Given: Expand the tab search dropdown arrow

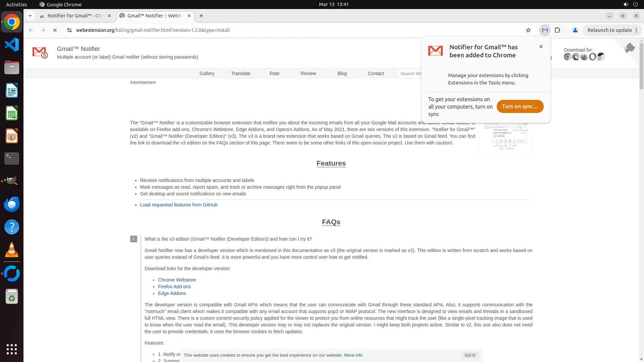Looking at the screenshot, I should [x=30, y=16].
